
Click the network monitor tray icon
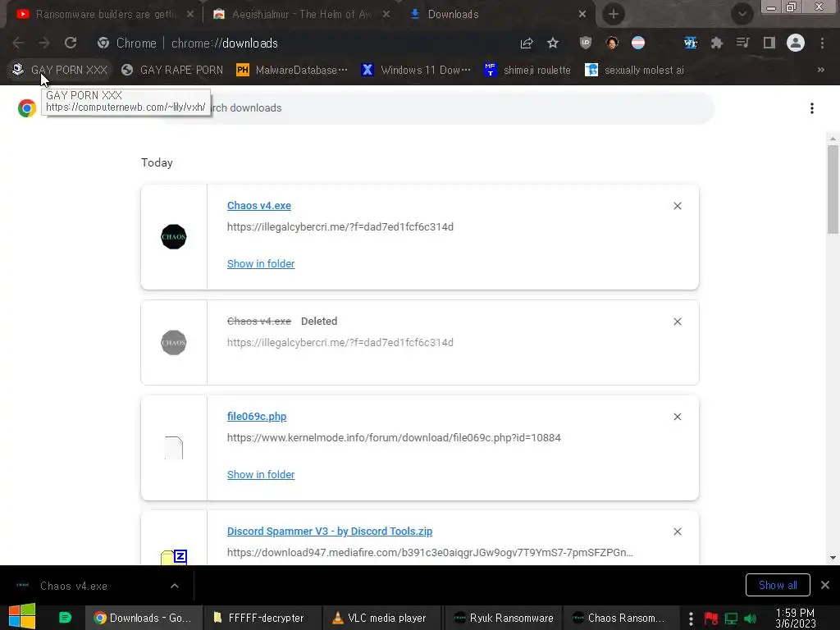pyautogui.click(x=731, y=619)
